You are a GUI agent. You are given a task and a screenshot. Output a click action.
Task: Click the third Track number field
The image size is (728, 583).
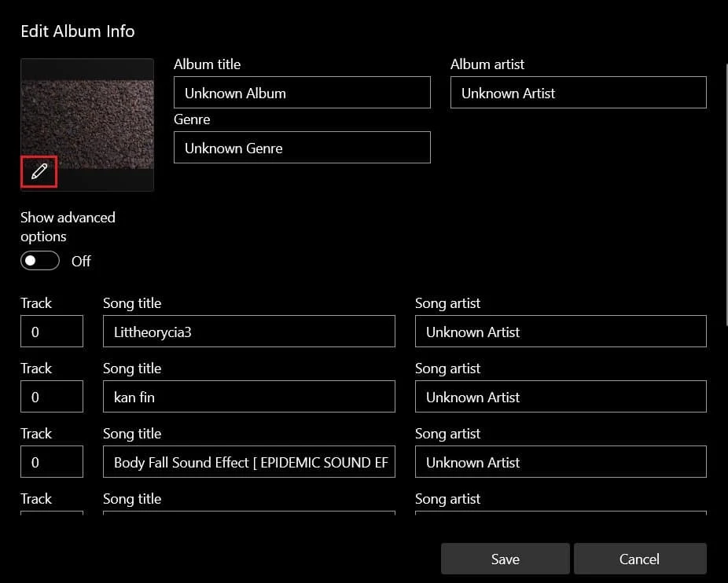pyautogui.click(x=51, y=462)
